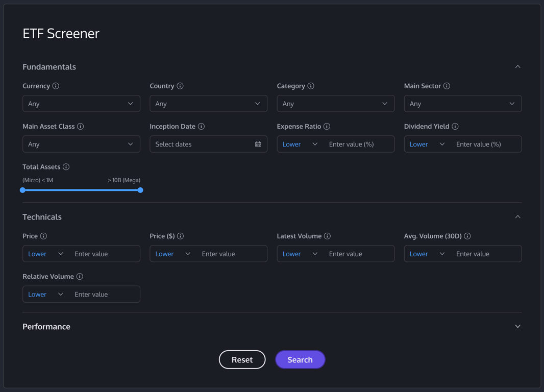Open the Main Asset Class dropdown
Image resolution: width=544 pixels, height=392 pixels.
coord(81,144)
